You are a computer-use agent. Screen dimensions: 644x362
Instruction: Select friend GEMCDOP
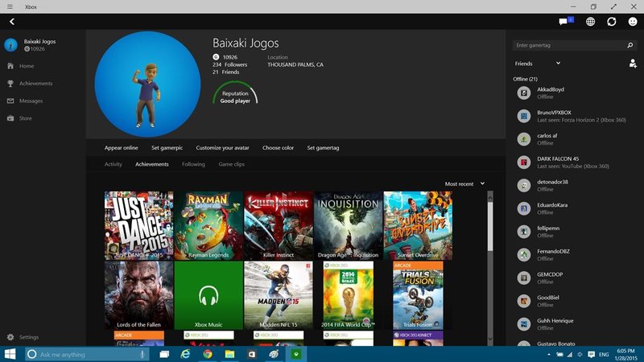(575, 278)
